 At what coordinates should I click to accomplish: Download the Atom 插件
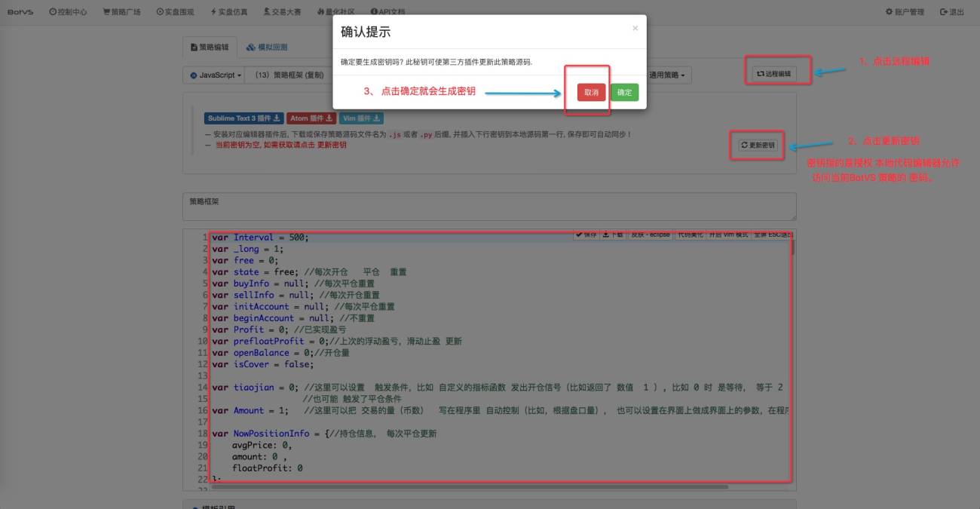coord(311,118)
